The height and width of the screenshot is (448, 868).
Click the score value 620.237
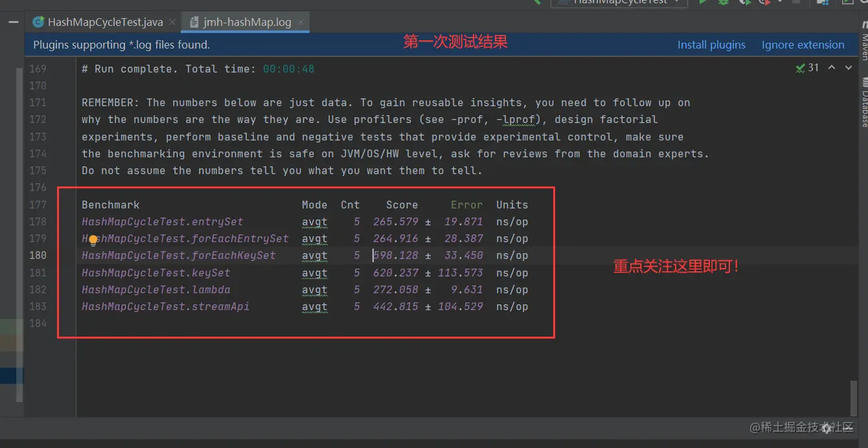pos(396,273)
